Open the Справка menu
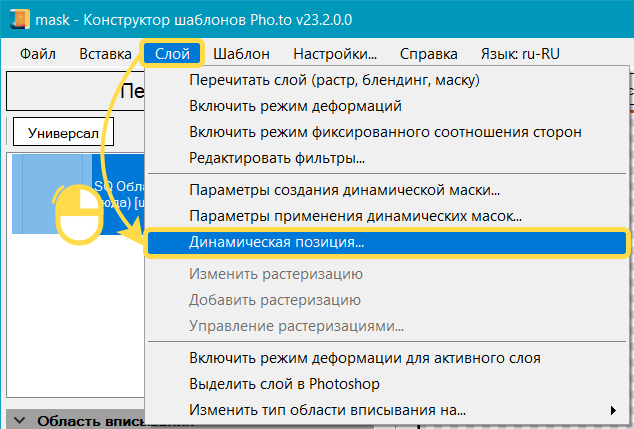634x429 pixels. (x=428, y=54)
